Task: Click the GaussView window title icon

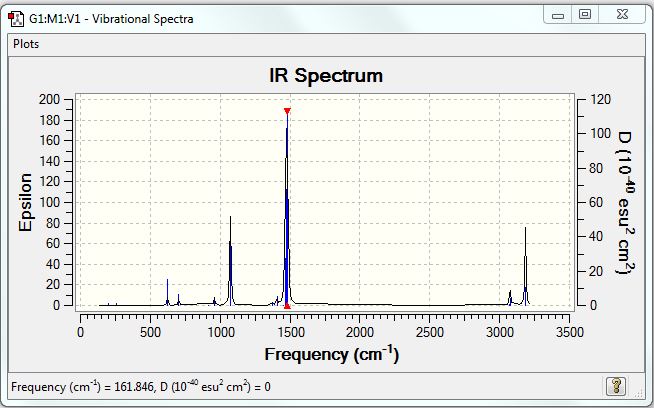Action: 16,19
